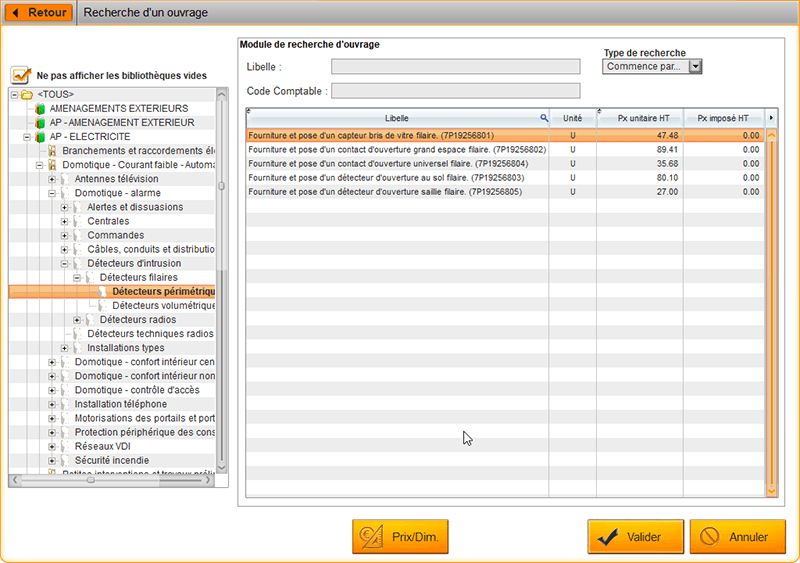Viewport: 800px width, 563px height.
Task: Select row 'contact d'ouverture universel filaire'
Action: click(505, 163)
